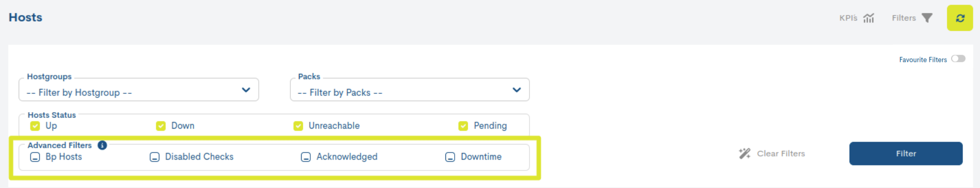Open the Filter by Packs dropdown
The height and width of the screenshot is (188, 980).
click(x=410, y=90)
